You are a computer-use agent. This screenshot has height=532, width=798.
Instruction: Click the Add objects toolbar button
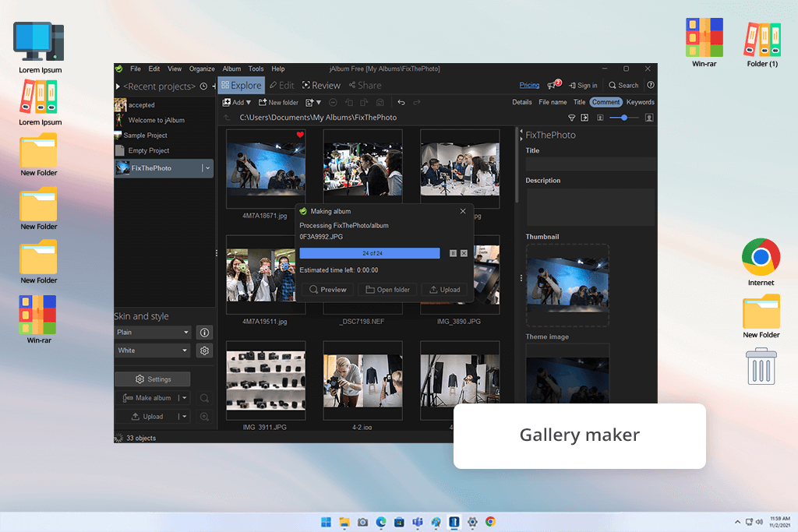coord(237,102)
